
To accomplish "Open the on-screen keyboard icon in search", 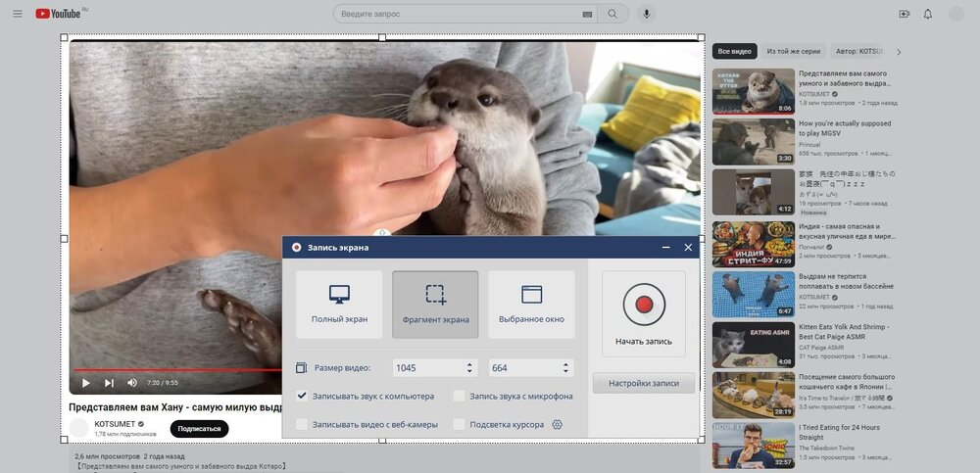I will [x=587, y=14].
